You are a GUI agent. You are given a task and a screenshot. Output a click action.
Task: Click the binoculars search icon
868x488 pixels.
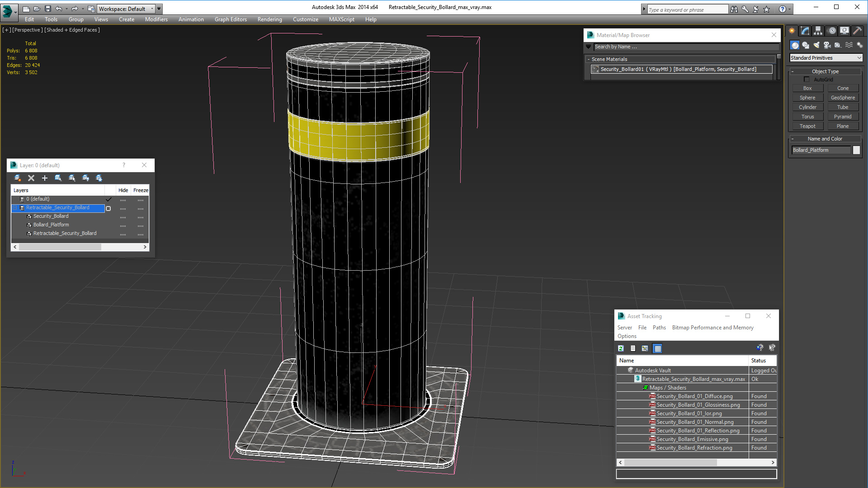pos(734,9)
